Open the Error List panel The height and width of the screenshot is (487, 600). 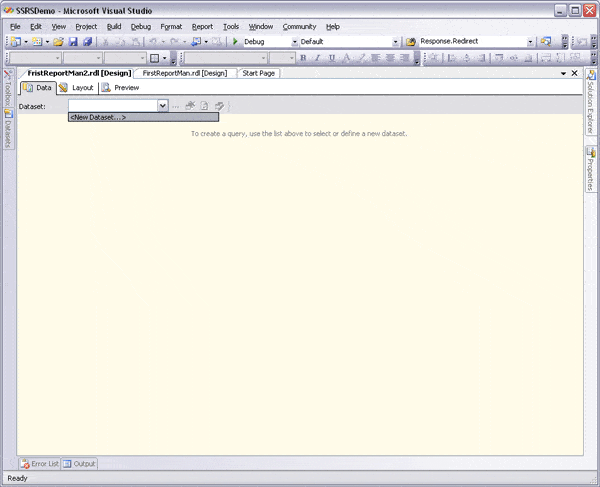coord(40,464)
